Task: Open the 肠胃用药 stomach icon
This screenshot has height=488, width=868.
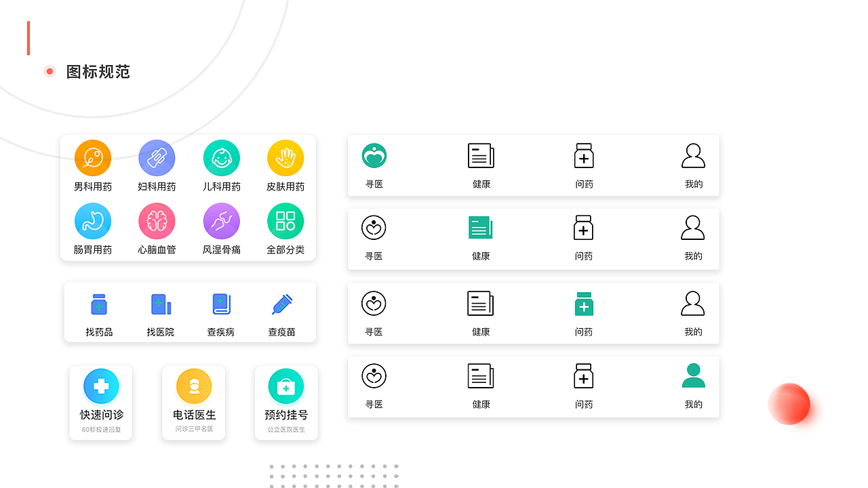Action: tap(93, 221)
